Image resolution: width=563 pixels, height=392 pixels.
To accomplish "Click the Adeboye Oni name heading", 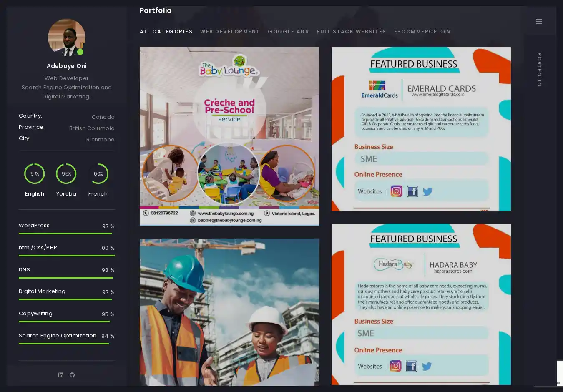I will click(67, 66).
